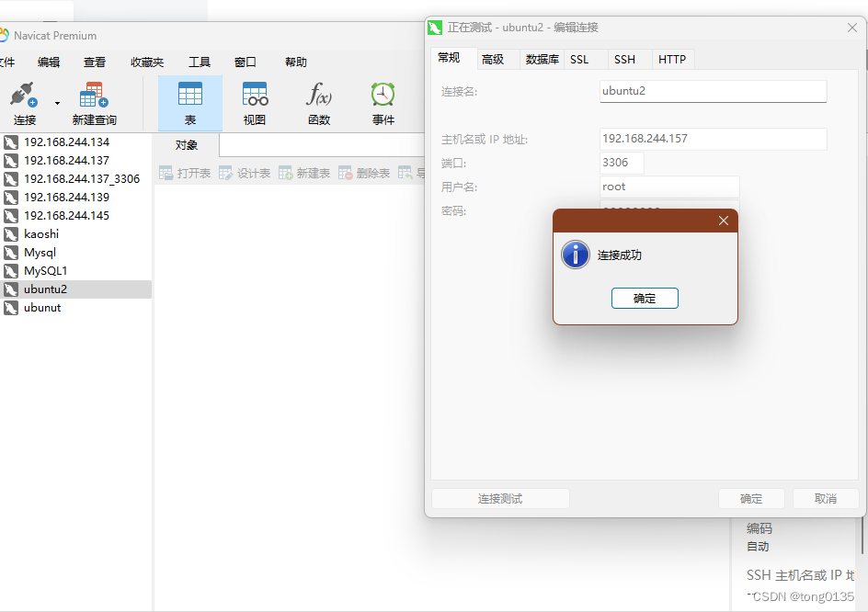Click the 新建查询 (New Query) icon
This screenshot has height=612, width=868.
(x=94, y=95)
